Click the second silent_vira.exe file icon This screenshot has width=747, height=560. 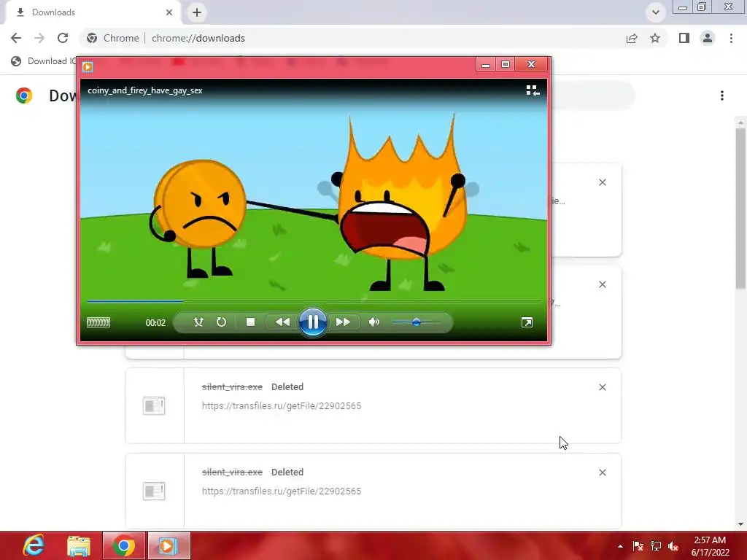coord(154,491)
